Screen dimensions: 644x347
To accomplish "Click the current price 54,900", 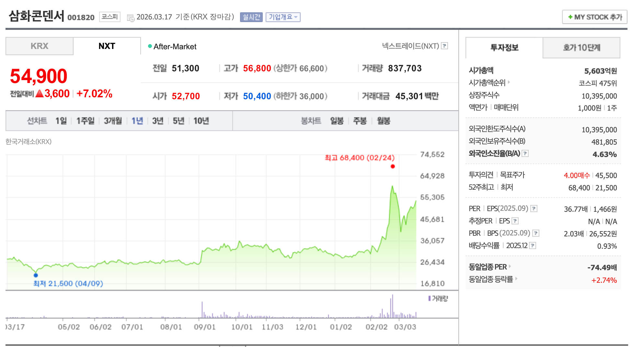I will point(39,76).
